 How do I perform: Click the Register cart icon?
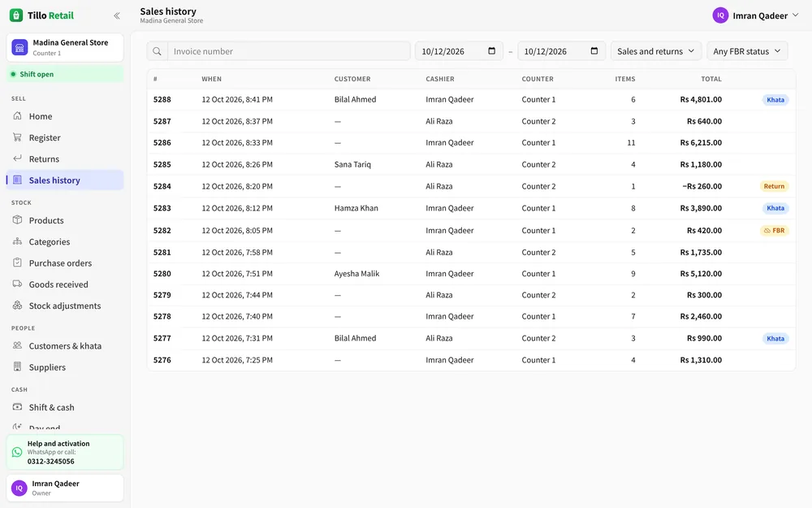tap(18, 137)
